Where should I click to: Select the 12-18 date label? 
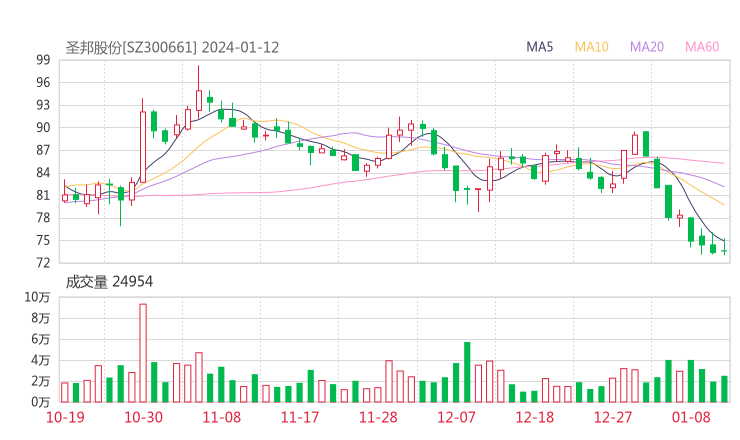535,417
